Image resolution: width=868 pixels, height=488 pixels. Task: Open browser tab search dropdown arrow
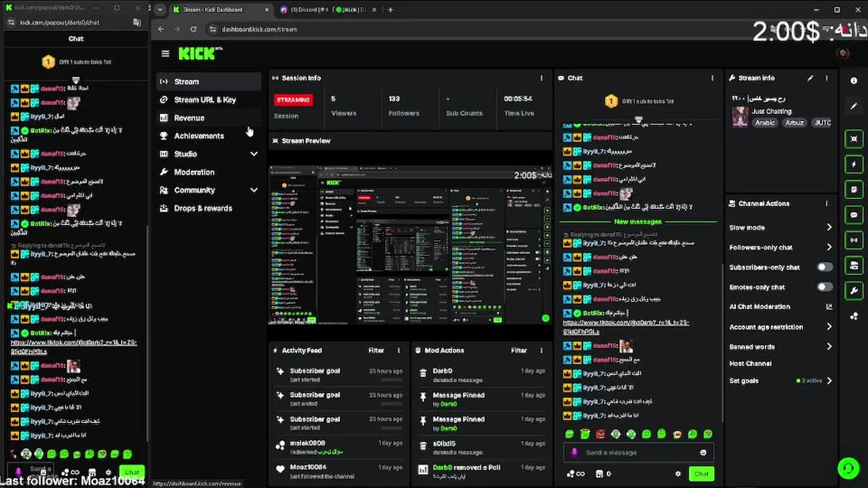point(160,9)
